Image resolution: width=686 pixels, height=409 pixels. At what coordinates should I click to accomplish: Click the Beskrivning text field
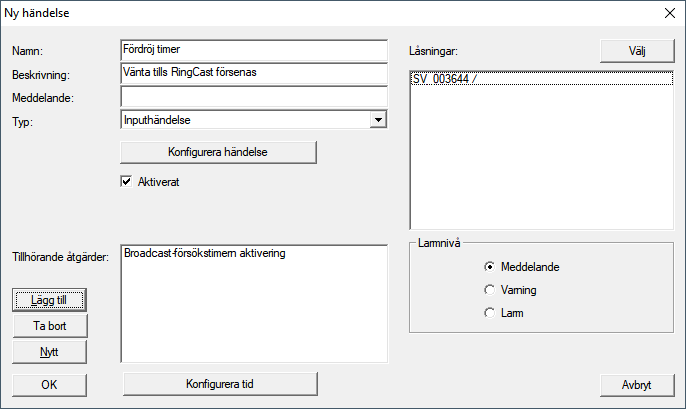click(252, 74)
